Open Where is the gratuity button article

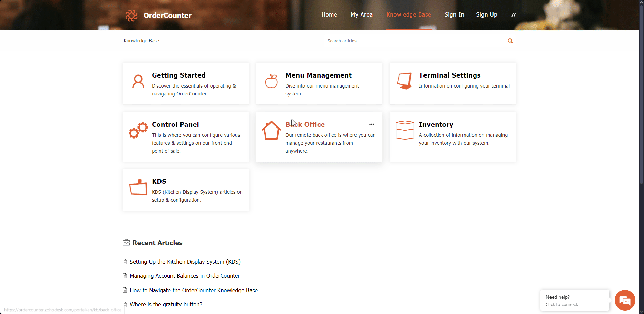[x=166, y=304]
